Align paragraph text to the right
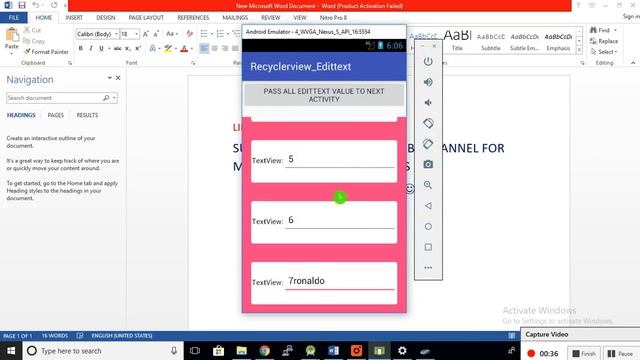The image size is (640, 360). [x=225, y=49]
